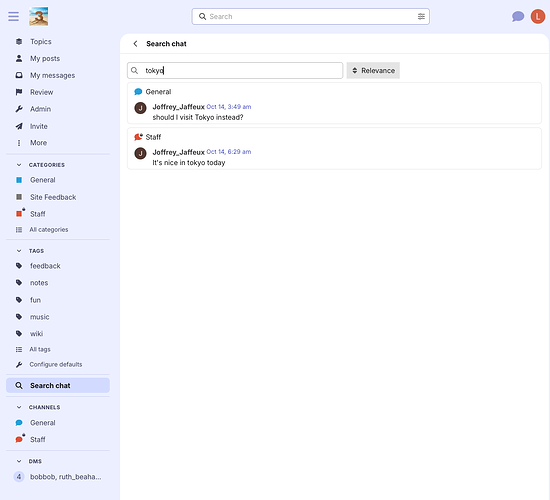Click timestamp Oct 14, 6:29 am
This screenshot has height=500, width=550.
[229, 152]
